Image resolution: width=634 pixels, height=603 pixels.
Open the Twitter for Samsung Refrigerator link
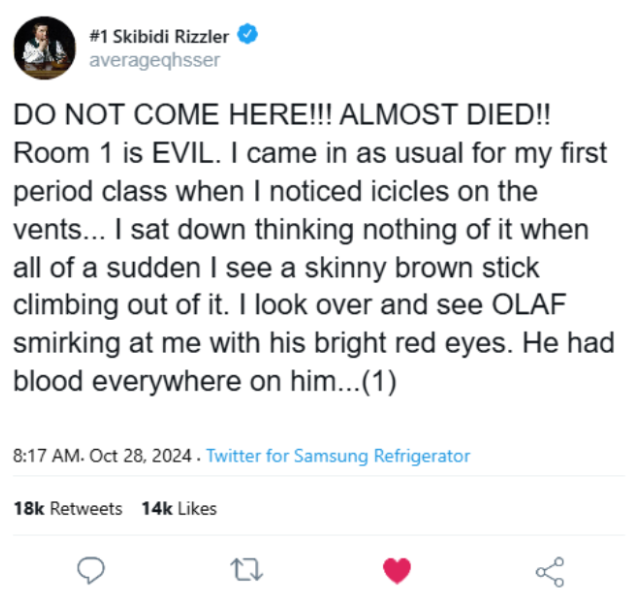(338, 456)
